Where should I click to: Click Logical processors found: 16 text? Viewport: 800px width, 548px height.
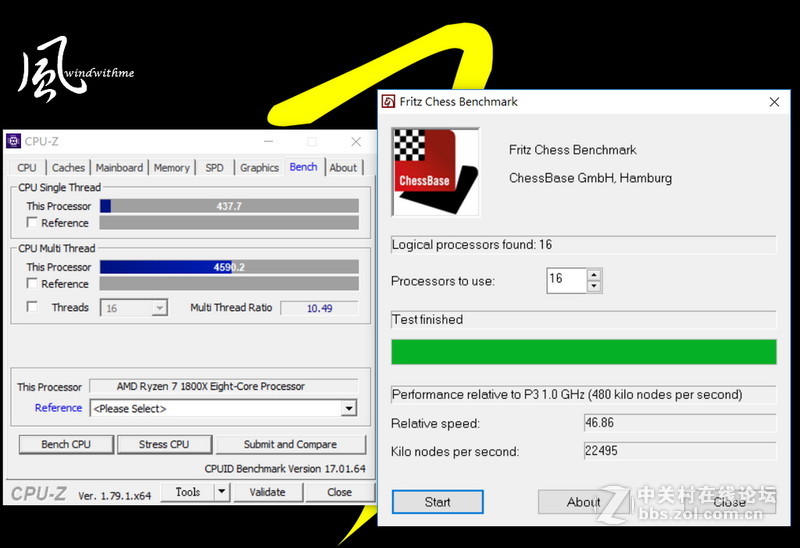coord(472,245)
